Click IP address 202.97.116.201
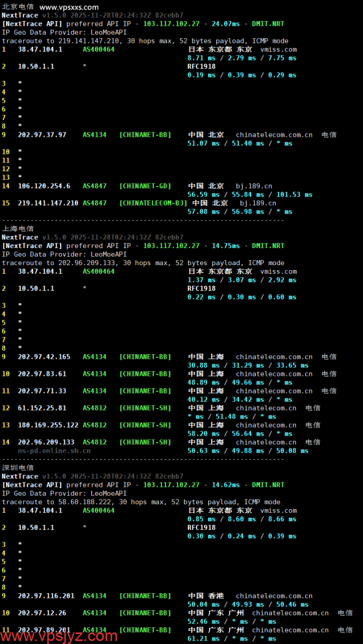The width and height of the screenshot is (363, 644). pyautogui.click(x=46, y=596)
